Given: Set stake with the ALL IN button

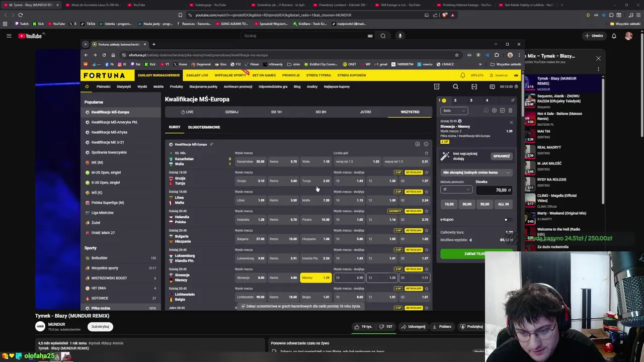Looking at the screenshot, I should [503, 204].
